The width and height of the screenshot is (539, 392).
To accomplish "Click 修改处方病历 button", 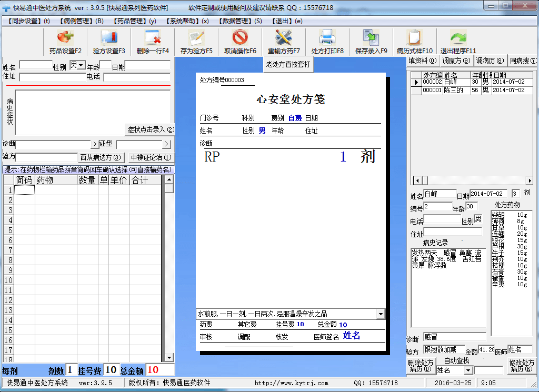I will [x=522, y=366].
